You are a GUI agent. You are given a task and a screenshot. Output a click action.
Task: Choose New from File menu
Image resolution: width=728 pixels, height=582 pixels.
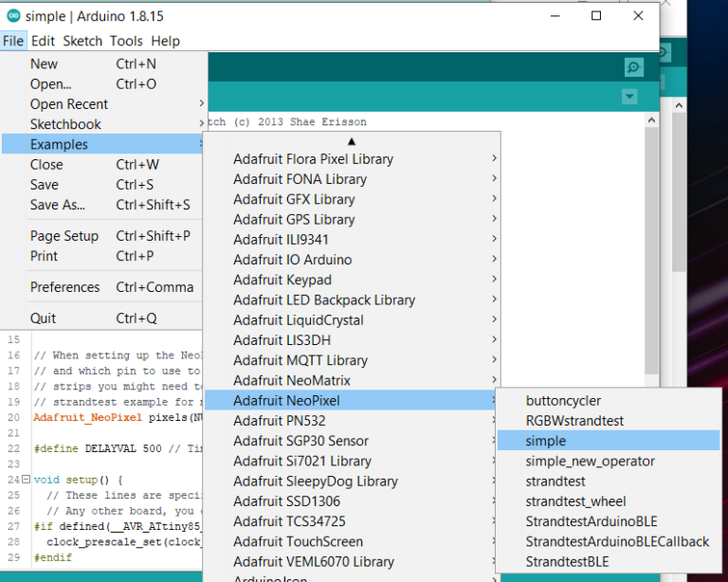pyautogui.click(x=102, y=64)
